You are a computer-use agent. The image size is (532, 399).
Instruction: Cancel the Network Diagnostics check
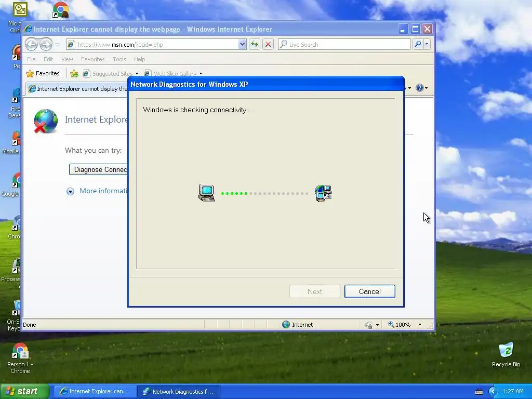point(369,291)
